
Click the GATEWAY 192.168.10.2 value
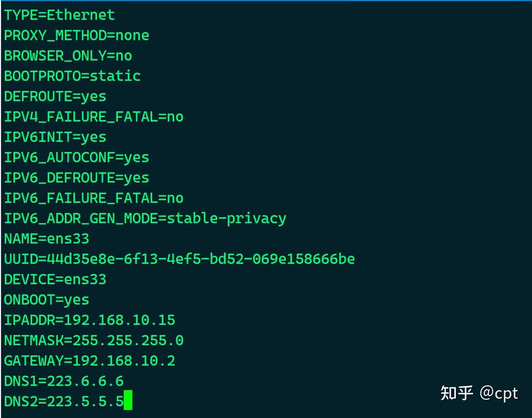pos(124,361)
